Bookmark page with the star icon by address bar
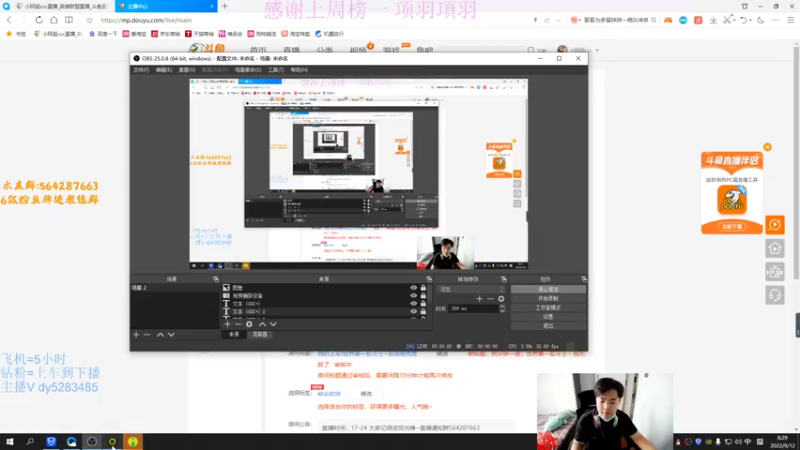Screen dimensions: 800x450 coord(89,20)
